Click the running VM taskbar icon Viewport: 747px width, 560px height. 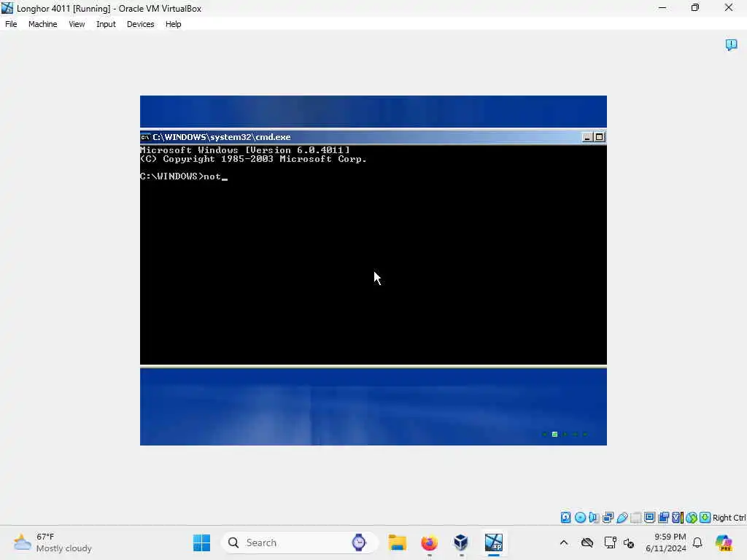coord(494,542)
